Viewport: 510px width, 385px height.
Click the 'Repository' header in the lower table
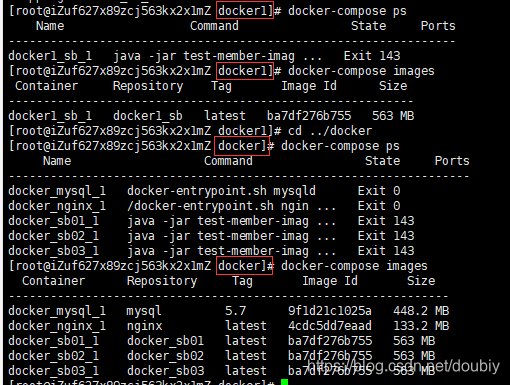[162, 281]
